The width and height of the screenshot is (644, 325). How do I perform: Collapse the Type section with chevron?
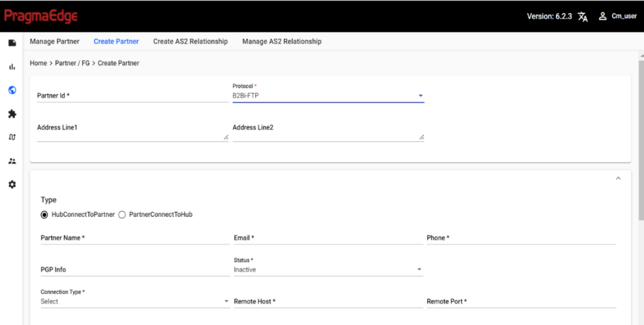click(x=618, y=179)
